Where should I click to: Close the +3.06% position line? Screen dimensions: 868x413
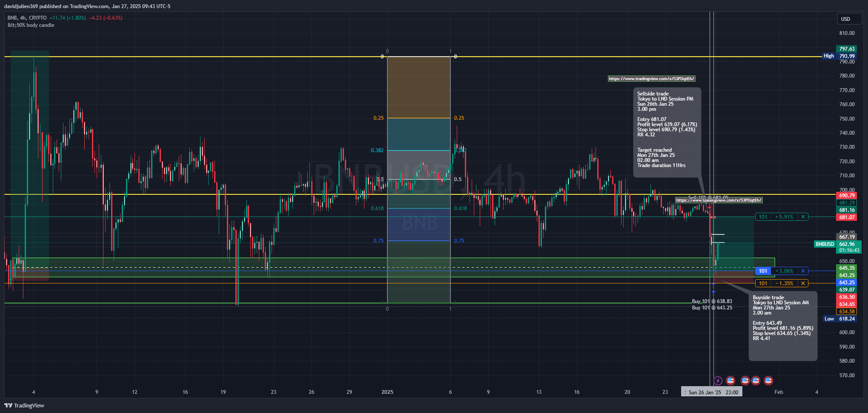(x=803, y=271)
